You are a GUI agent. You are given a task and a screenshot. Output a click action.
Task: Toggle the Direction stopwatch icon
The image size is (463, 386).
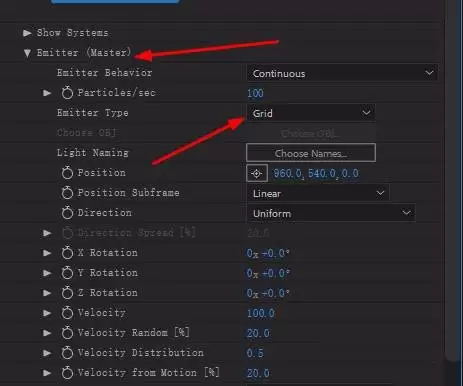[x=67, y=213]
